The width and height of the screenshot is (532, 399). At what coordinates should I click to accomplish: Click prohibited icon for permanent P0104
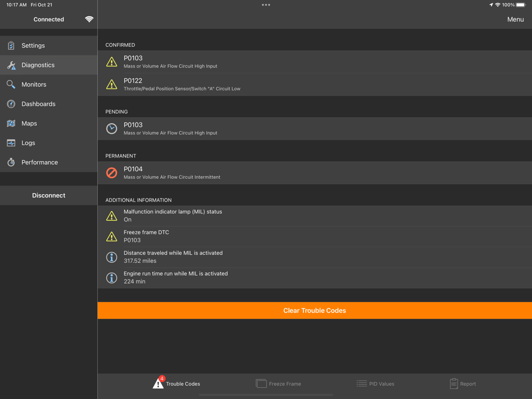112,173
